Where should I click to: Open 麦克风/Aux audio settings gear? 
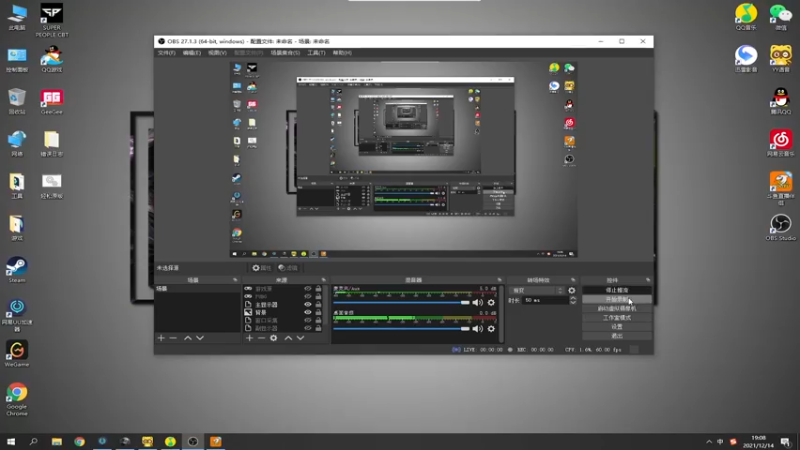coord(491,303)
